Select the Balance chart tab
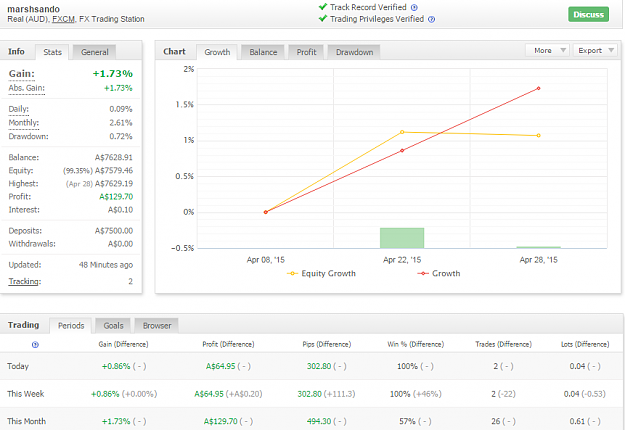This screenshot has width=625, height=430. pos(263,52)
